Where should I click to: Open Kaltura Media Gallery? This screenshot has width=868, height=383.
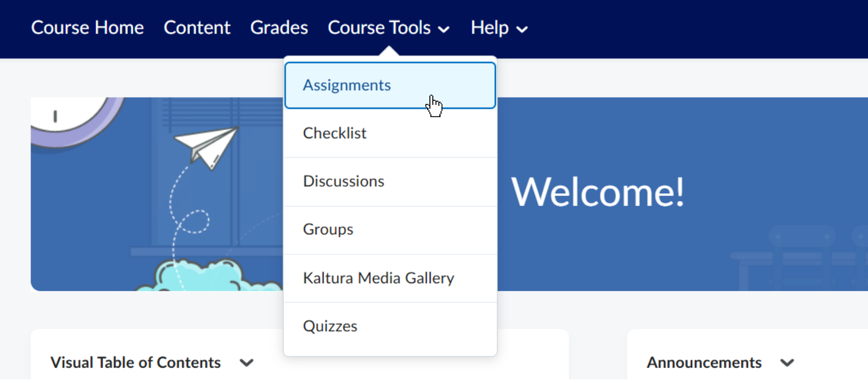click(378, 278)
